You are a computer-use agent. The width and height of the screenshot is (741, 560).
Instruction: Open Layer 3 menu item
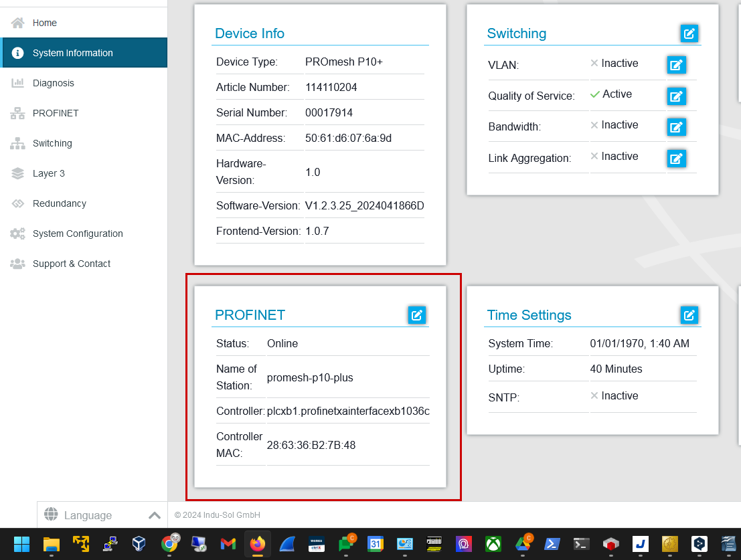tap(84, 173)
